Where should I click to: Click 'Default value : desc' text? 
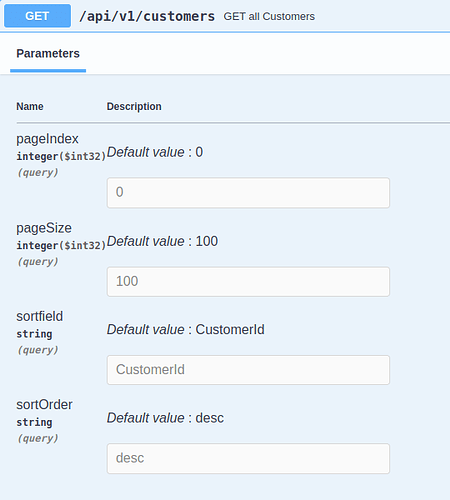point(165,418)
